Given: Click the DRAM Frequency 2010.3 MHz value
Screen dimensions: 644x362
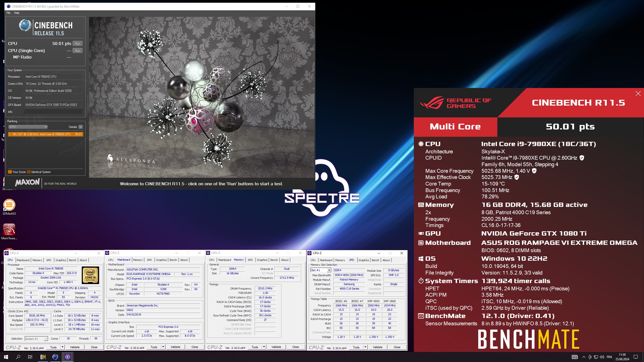Looking at the screenshot, I should pos(265,288).
